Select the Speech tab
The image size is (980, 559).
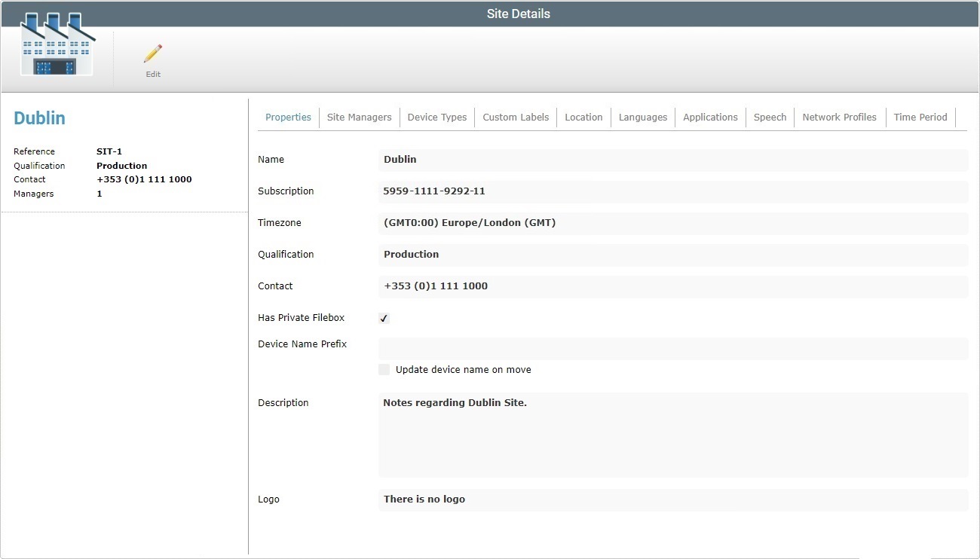(x=770, y=117)
